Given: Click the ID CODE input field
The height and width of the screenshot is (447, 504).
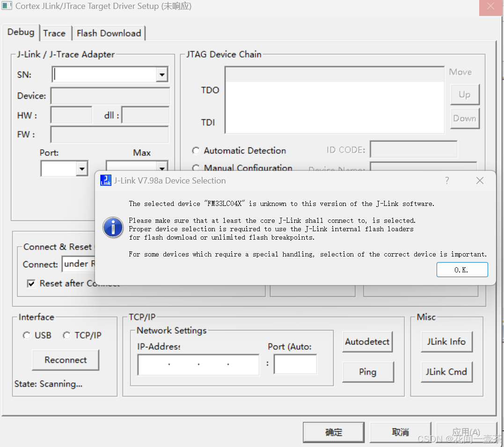Looking at the screenshot, I should [x=414, y=149].
